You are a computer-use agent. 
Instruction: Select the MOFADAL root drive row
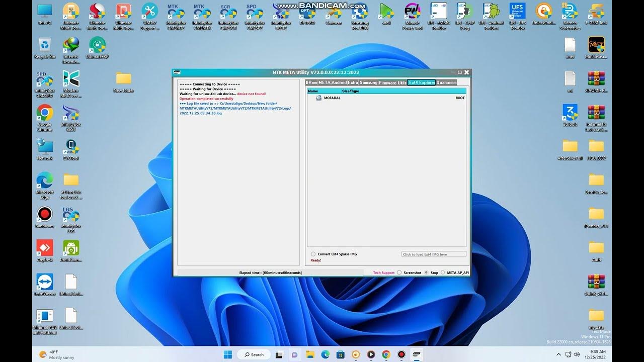(x=386, y=98)
